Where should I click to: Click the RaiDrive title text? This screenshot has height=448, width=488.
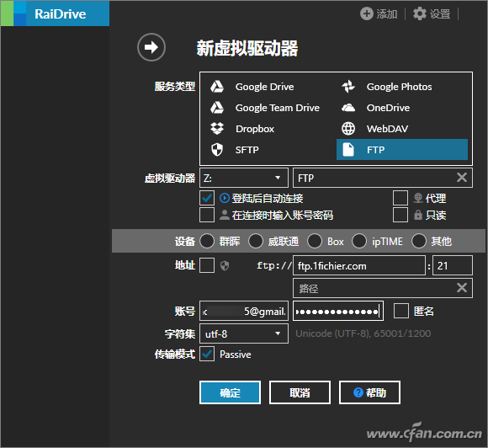[60, 13]
